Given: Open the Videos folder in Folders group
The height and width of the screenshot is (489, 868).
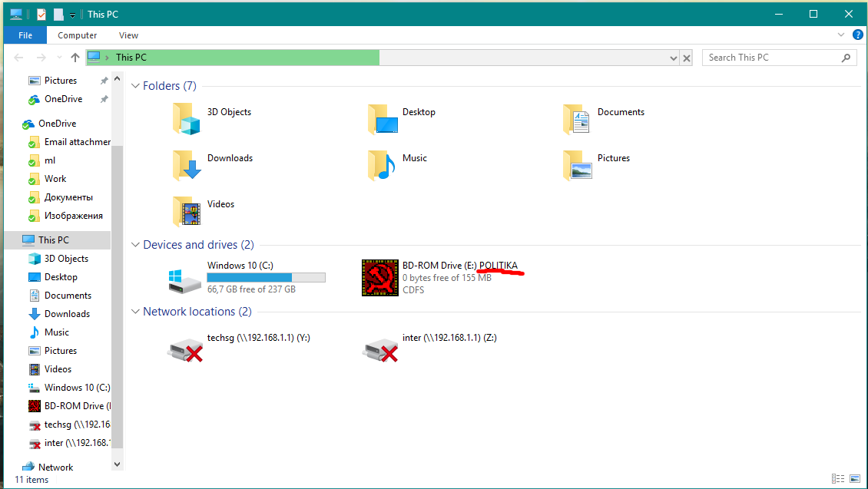Looking at the screenshot, I should click(187, 211).
